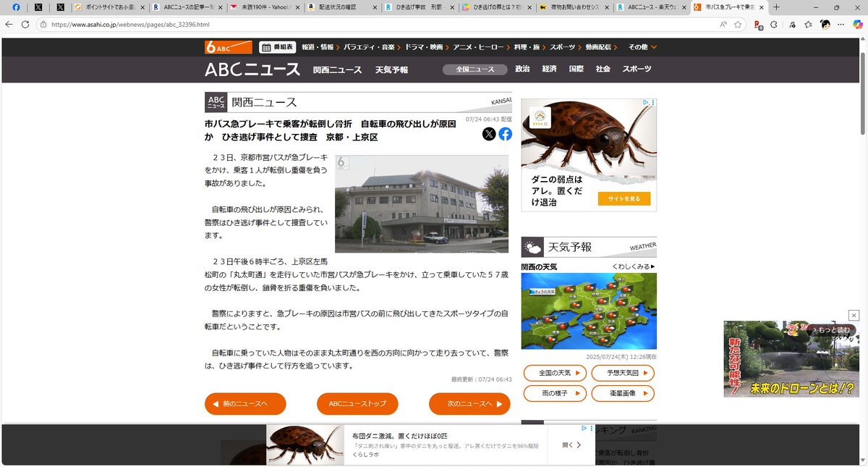Open the 布団ダニ激減 banner ad headline

coord(400,436)
